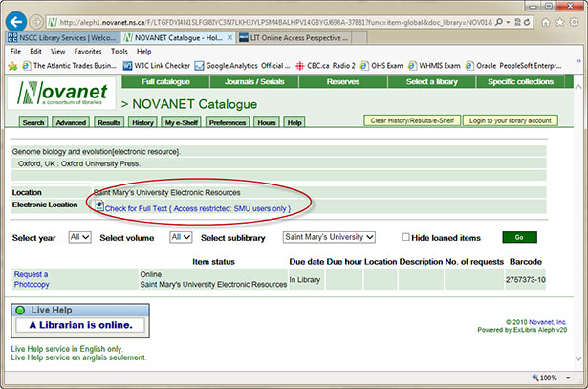The image size is (588, 389).
Task: Expand the Select year dropdown
Action: coord(79,237)
